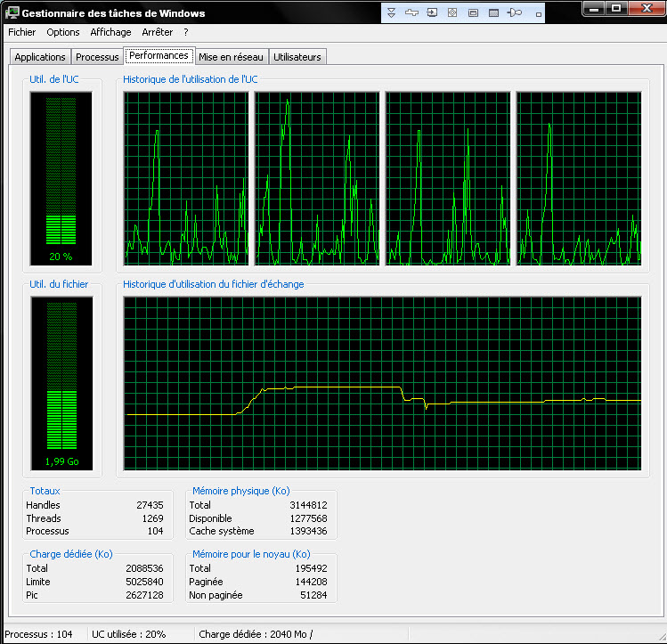Click the 'Mémoire physique (Ko)' heading
The height and width of the screenshot is (644, 667).
click(x=241, y=491)
